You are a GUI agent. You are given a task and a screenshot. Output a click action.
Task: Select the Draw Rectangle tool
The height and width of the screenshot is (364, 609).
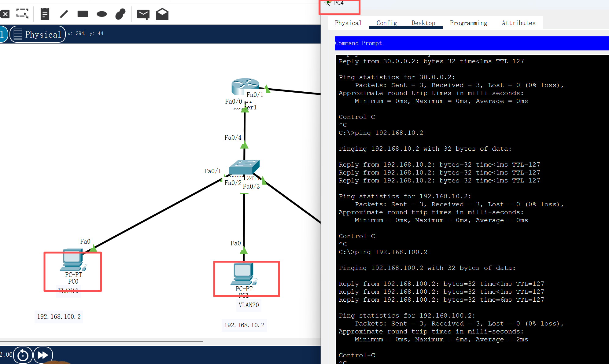83,14
